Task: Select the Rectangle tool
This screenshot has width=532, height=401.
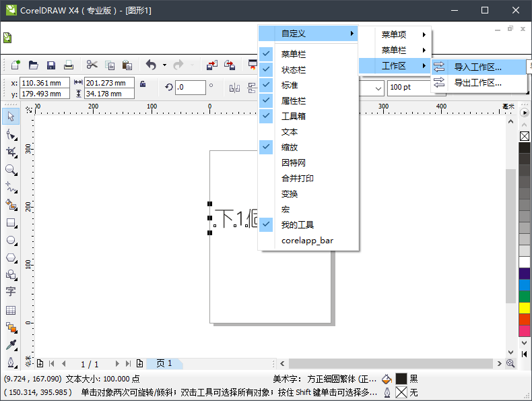Action: tap(11, 222)
